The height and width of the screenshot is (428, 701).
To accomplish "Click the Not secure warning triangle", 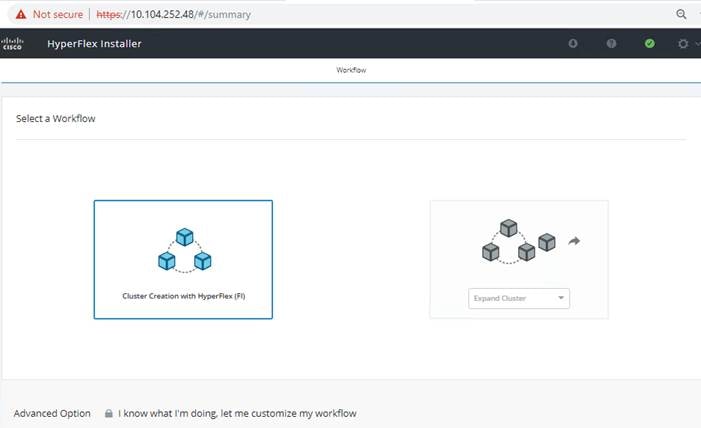I will tap(21, 14).
